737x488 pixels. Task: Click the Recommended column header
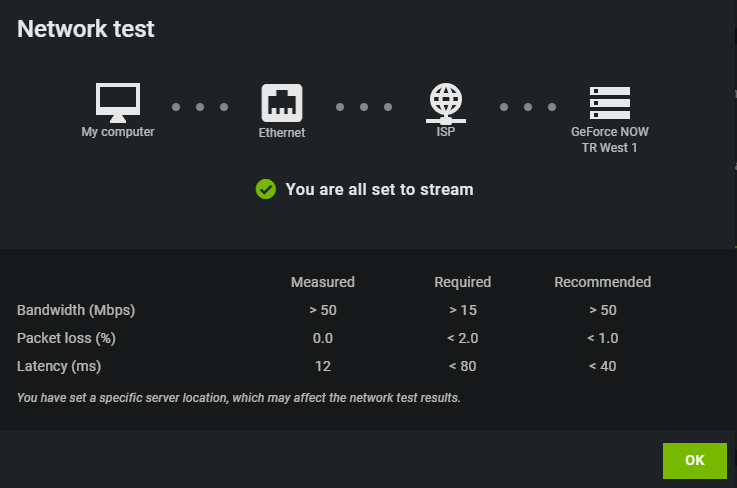pyautogui.click(x=603, y=282)
